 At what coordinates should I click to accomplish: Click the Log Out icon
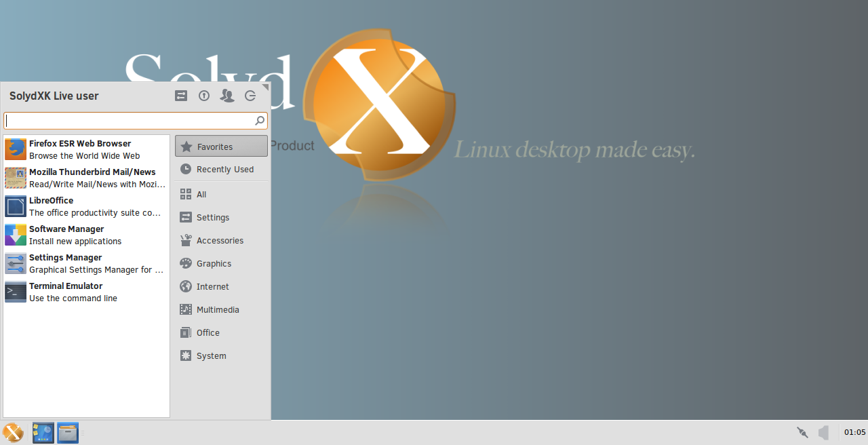tap(250, 96)
